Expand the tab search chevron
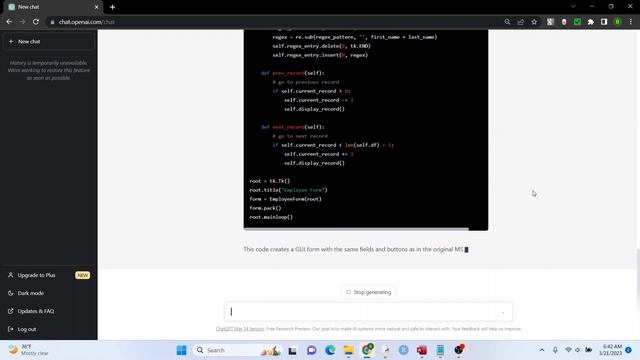Image resolution: width=640 pixels, height=360 pixels. coord(573,7)
